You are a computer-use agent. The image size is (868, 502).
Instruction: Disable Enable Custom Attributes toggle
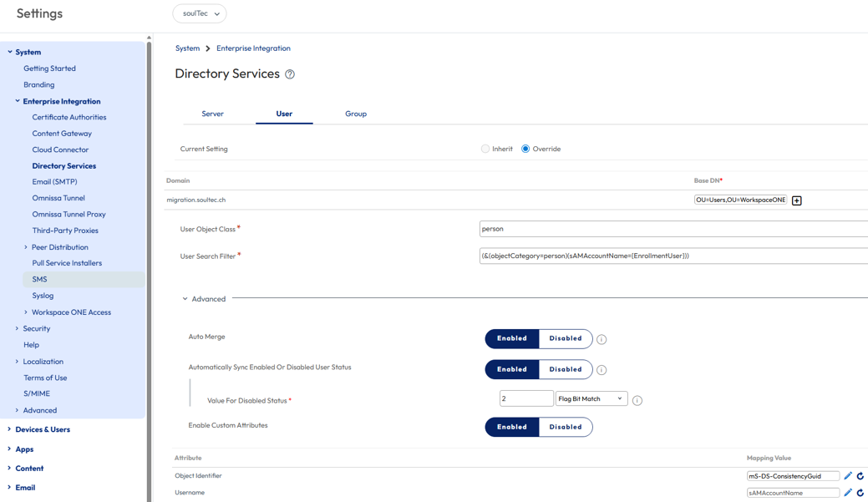point(566,427)
